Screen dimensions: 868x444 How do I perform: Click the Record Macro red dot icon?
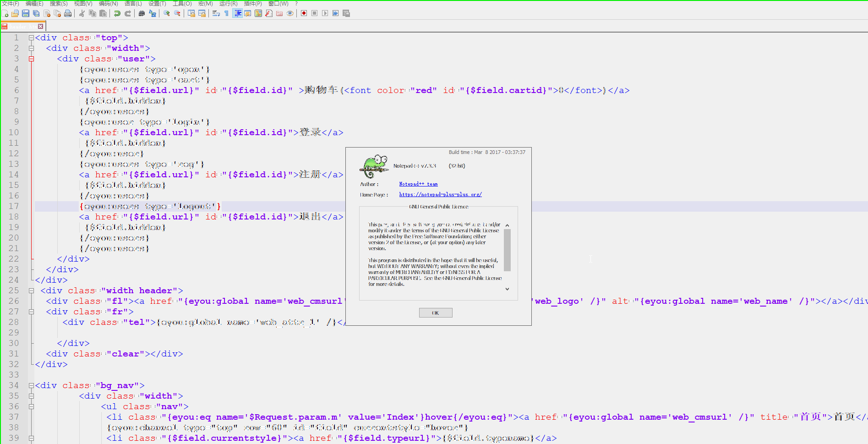[x=304, y=13]
